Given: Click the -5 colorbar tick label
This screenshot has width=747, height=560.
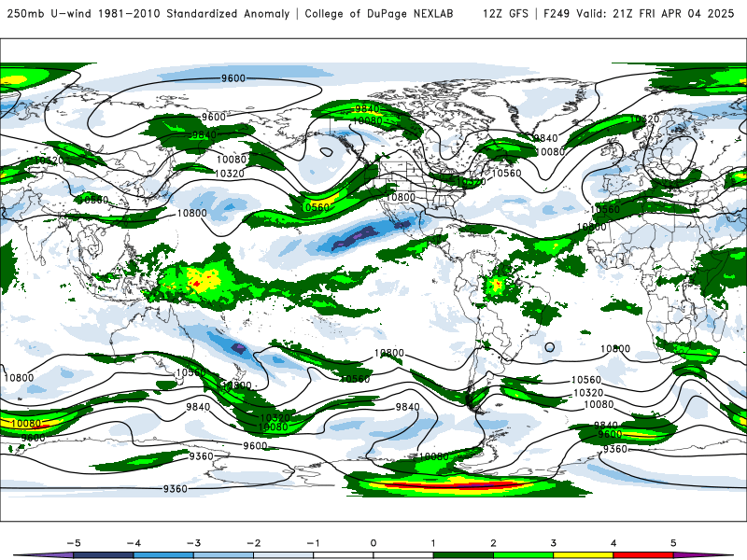Looking at the screenshot, I should pyautogui.click(x=74, y=543).
